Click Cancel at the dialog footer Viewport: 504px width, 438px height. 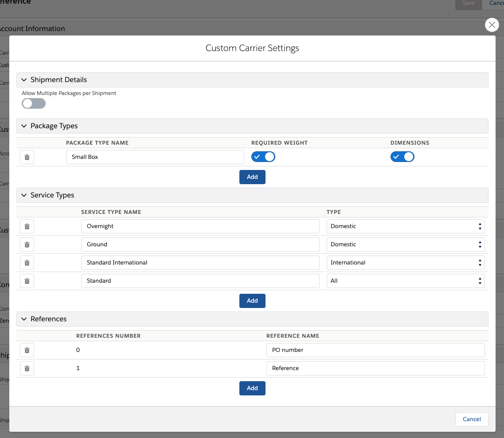tap(472, 419)
